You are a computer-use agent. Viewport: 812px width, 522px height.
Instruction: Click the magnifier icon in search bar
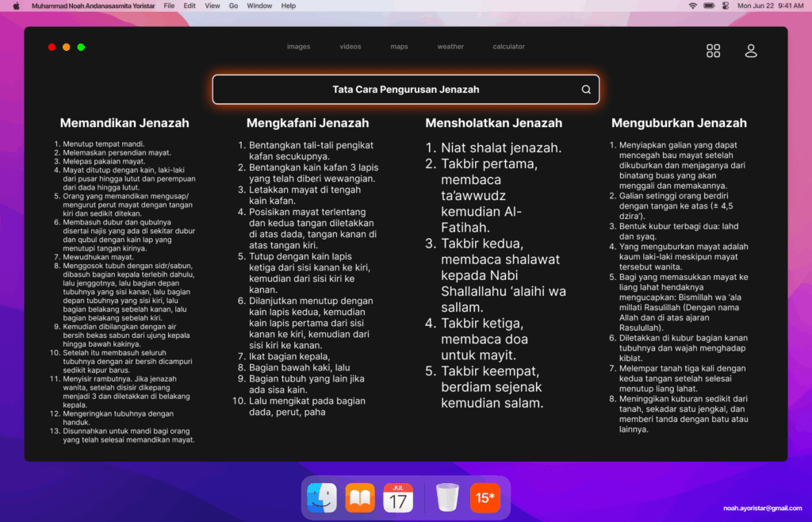coord(586,90)
